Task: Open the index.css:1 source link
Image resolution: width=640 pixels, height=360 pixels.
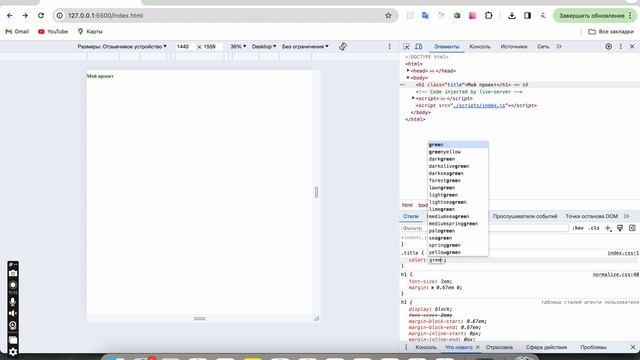Action: tap(623, 253)
